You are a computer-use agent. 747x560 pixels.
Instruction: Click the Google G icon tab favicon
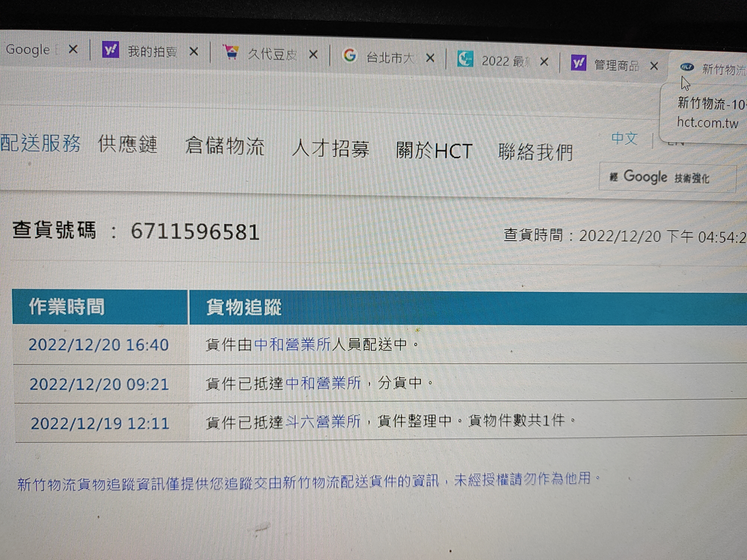[x=350, y=55]
